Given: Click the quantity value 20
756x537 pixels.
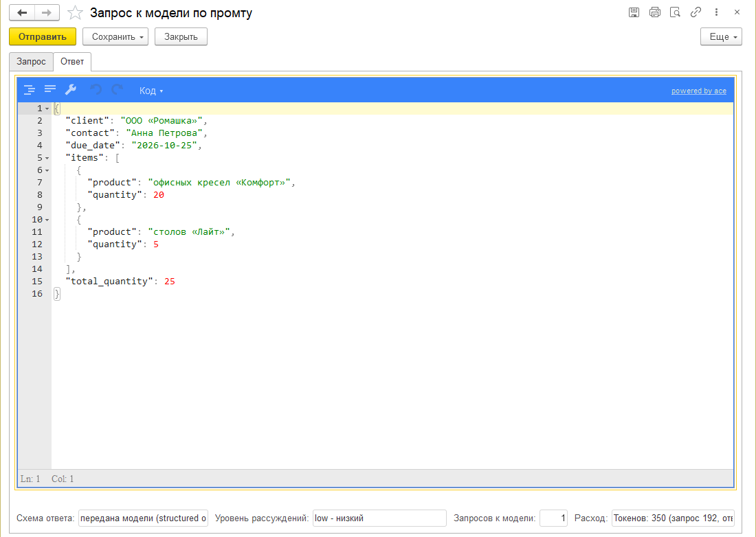Looking at the screenshot, I should tap(159, 195).
